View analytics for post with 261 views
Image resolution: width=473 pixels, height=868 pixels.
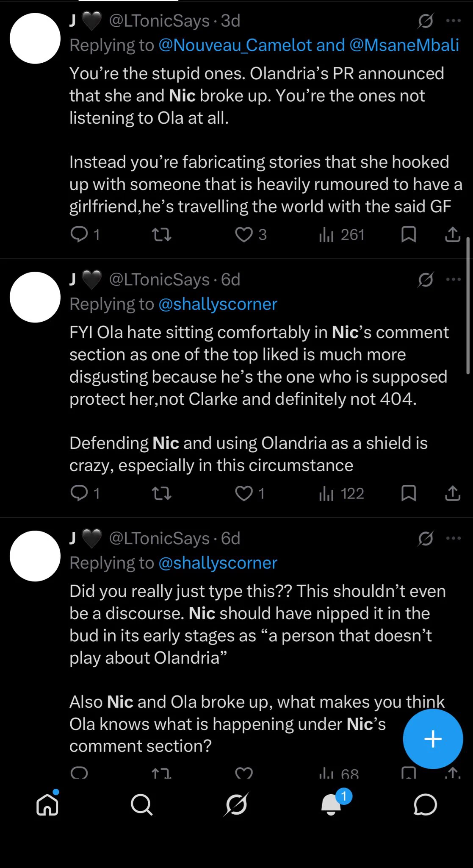[342, 234]
